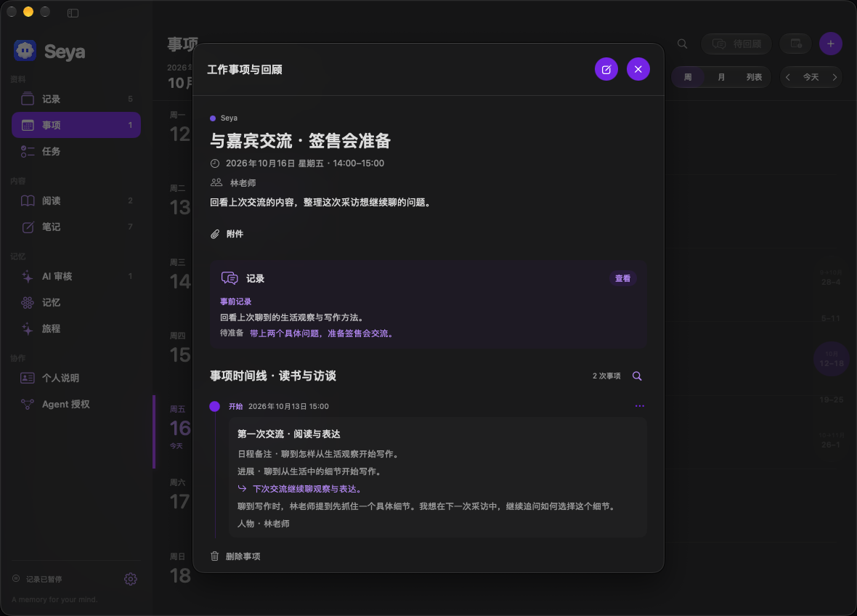Open Agent 授权 in the sidebar
Viewport: 857px width, 616px height.
(76, 405)
